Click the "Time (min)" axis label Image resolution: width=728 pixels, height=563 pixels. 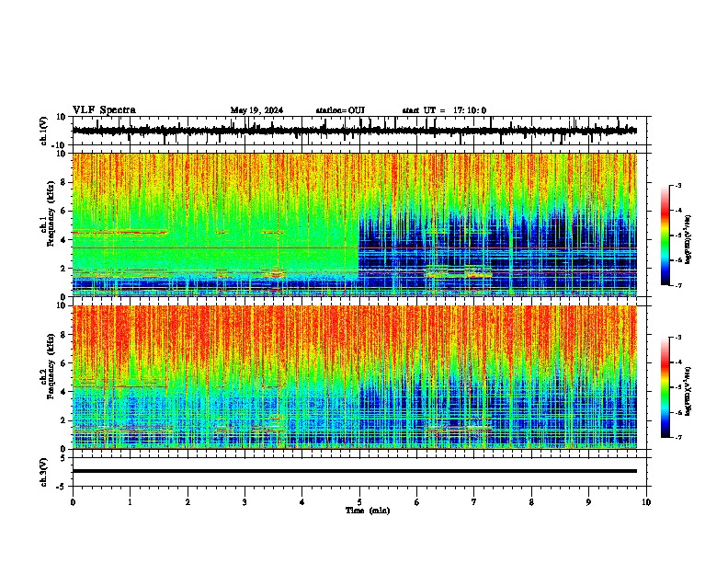pos(368,511)
